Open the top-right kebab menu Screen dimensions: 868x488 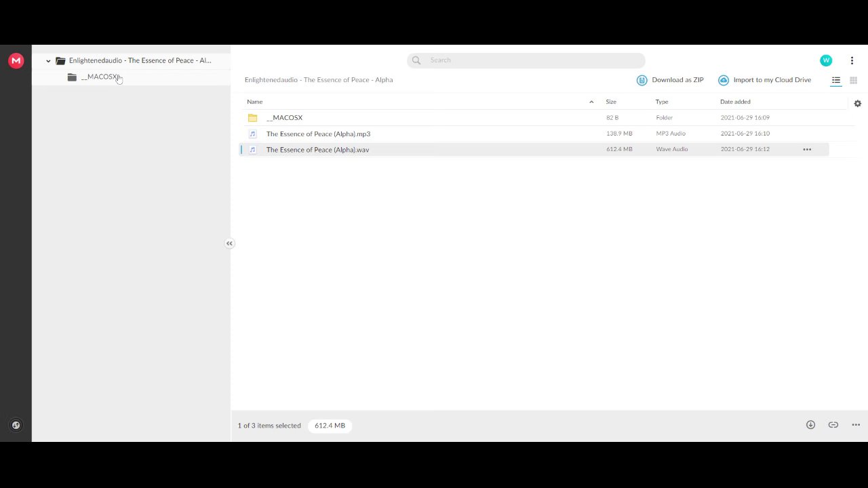click(852, 60)
